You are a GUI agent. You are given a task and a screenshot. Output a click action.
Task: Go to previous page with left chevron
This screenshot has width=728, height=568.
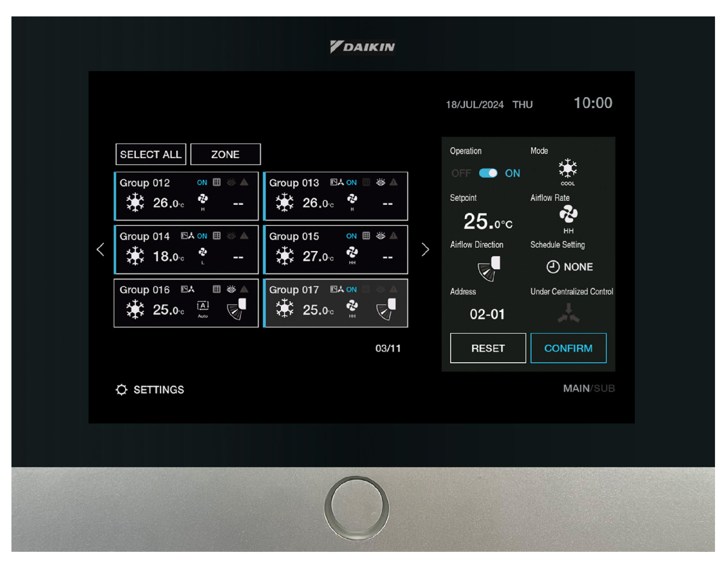[100, 250]
